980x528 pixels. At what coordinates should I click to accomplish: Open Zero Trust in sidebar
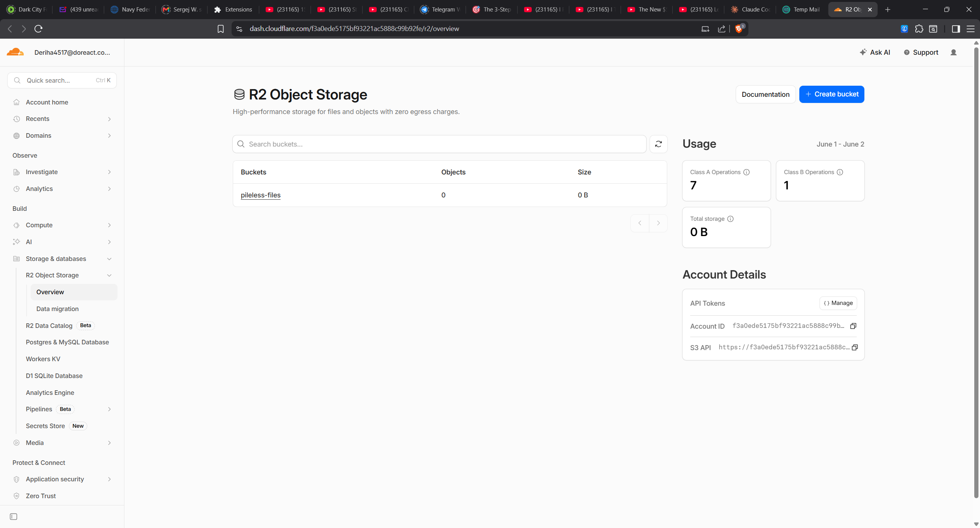click(x=62, y=496)
